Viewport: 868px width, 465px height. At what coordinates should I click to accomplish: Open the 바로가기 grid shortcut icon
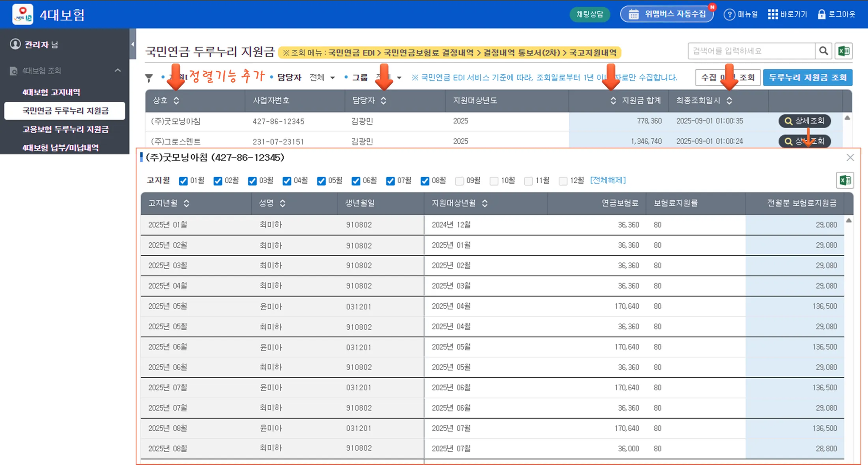coord(773,14)
